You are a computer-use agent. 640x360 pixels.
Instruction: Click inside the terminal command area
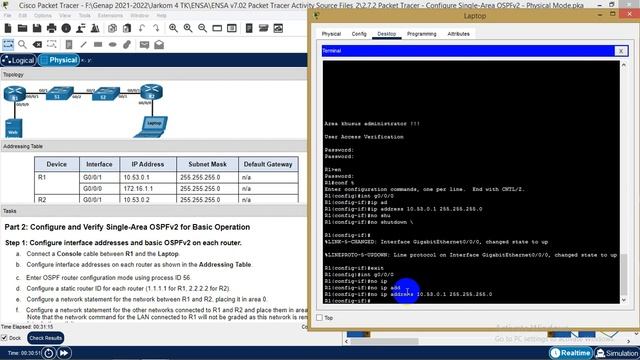471,182
